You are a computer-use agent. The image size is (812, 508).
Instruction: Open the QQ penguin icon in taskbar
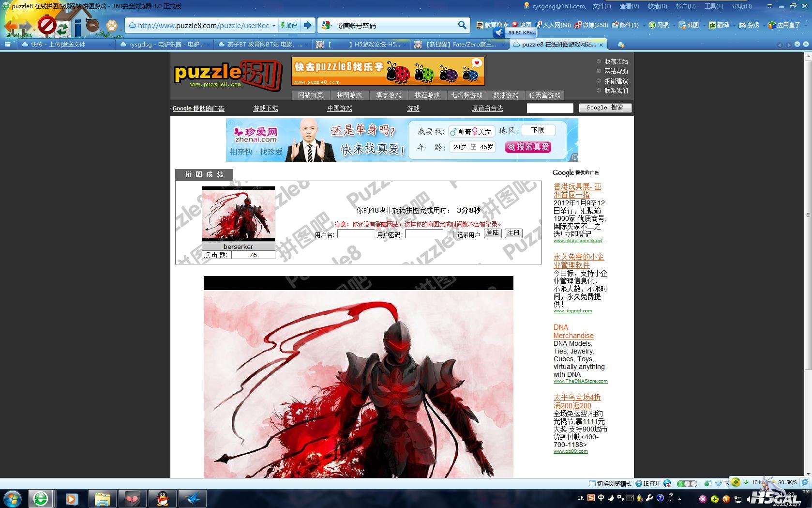pyautogui.click(x=163, y=498)
